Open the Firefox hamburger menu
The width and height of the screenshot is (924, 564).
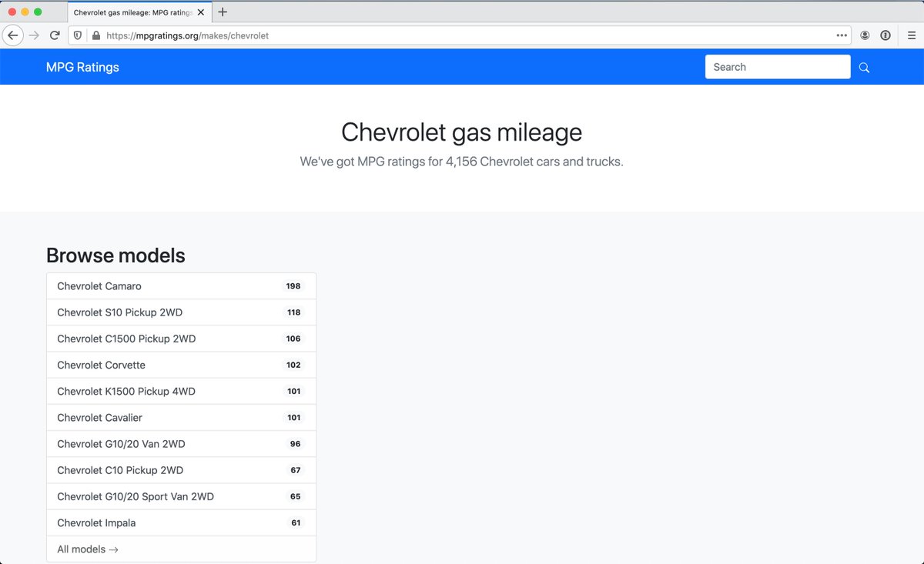pyautogui.click(x=911, y=35)
